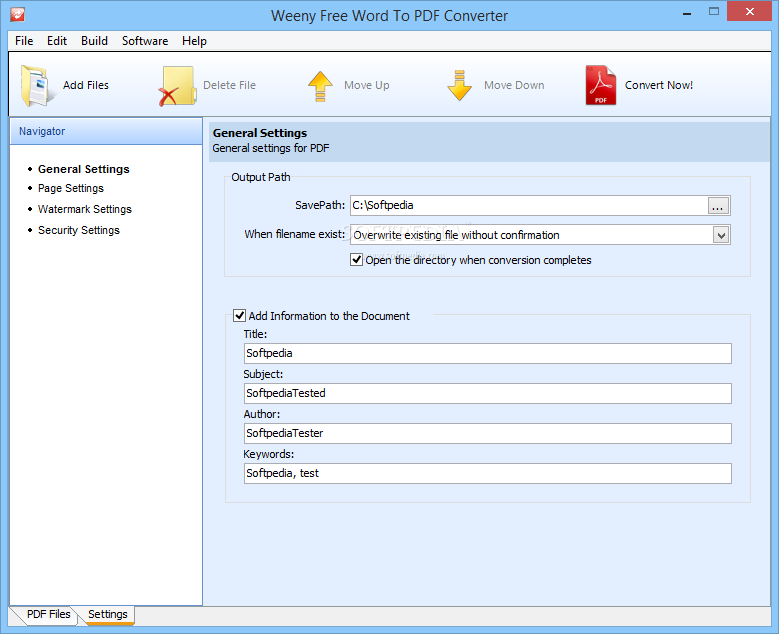Viewport: 779px width, 634px height.
Task: Open Page Settings in the Navigator
Action: coord(71,188)
